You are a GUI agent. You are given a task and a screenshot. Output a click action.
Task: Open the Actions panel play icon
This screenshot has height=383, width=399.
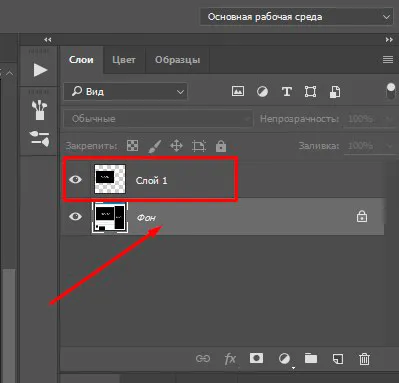point(40,70)
